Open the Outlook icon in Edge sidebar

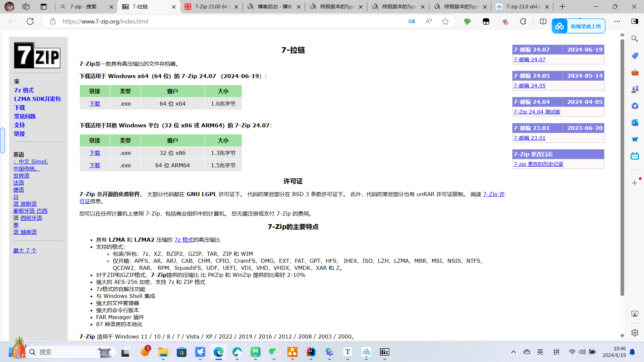635,123
